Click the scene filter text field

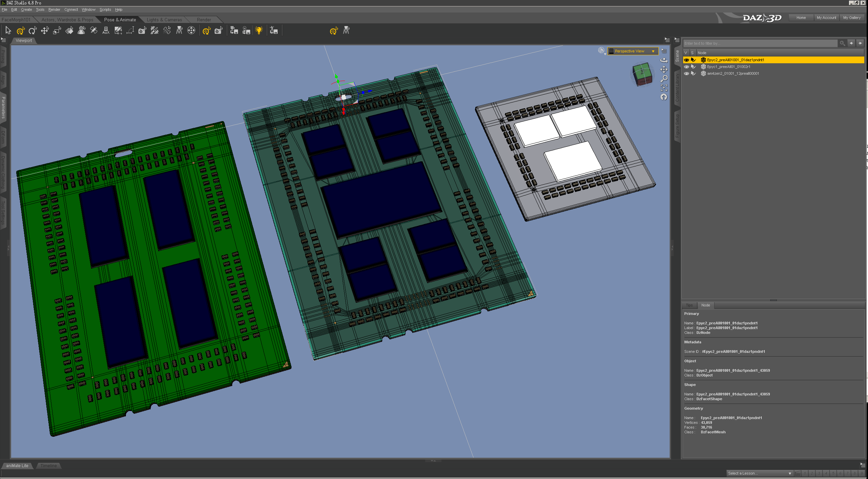point(760,43)
